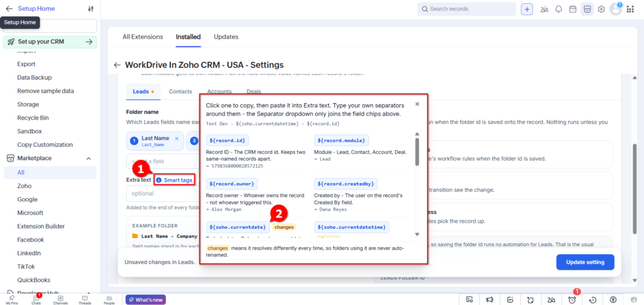Click the Search records field
The height and width of the screenshot is (305, 644).
(467, 9)
